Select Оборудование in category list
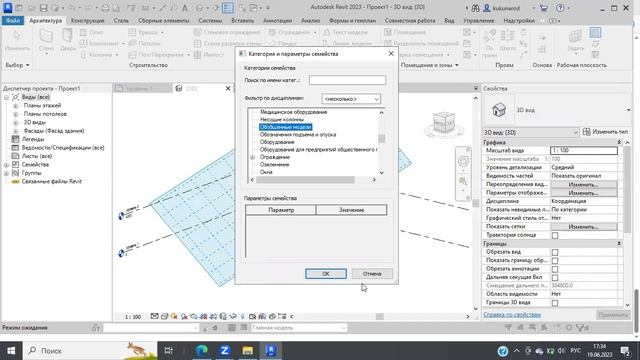Viewport: 640px width, 360px height. (x=277, y=142)
